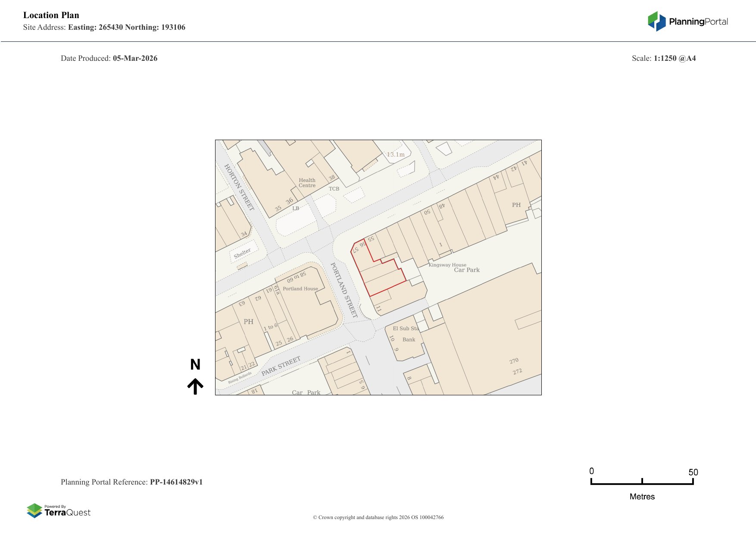Click the Date Produced 05-Mar-2026 text

[x=109, y=58]
